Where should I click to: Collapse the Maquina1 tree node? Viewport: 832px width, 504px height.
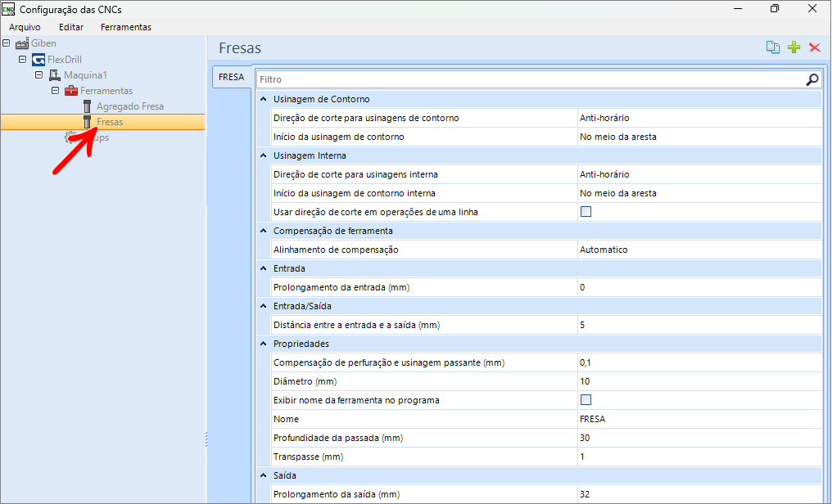click(x=38, y=75)
